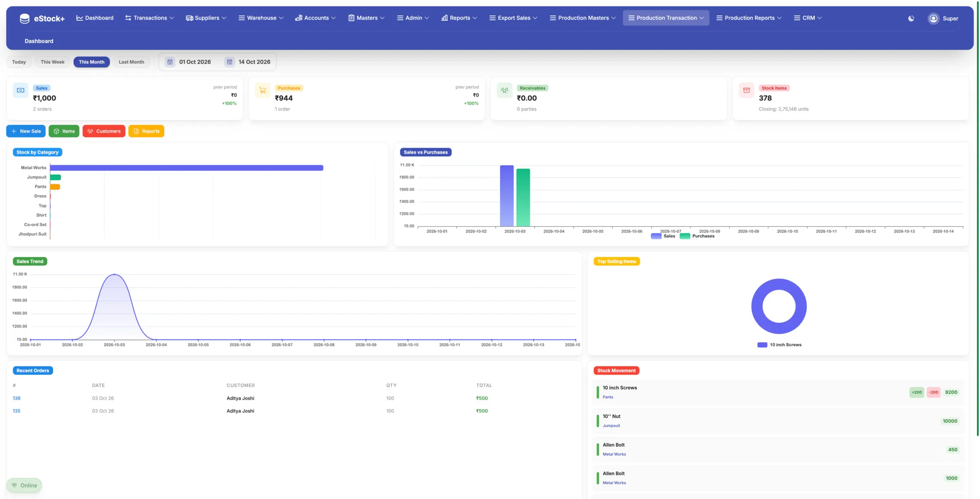Open order number 136 link
Viewport: 980px width, 499px height.
click(x=16, y=398)
